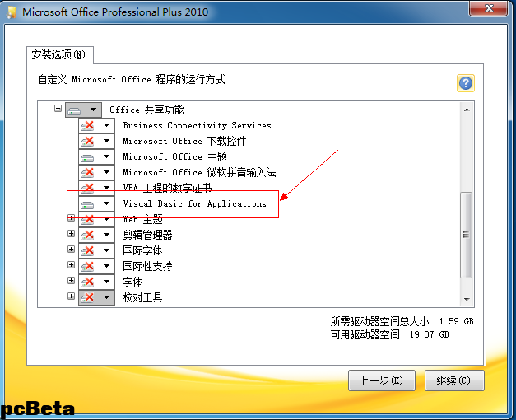Screen dimensions: 516x420
Task: Click the unavailable icon for 国际性支持
Action: tap(87, 266)
